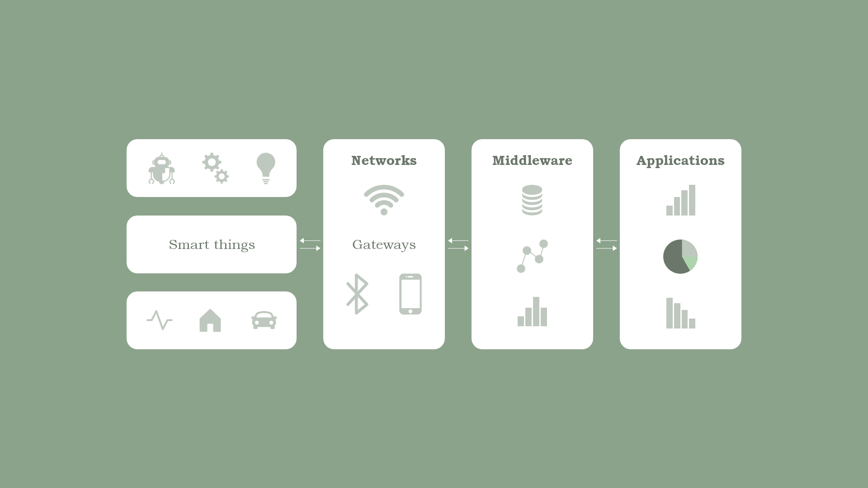Click the Gateways label in Networks panel
Viewport: 868px width, 488px height.
pos(384,244)
